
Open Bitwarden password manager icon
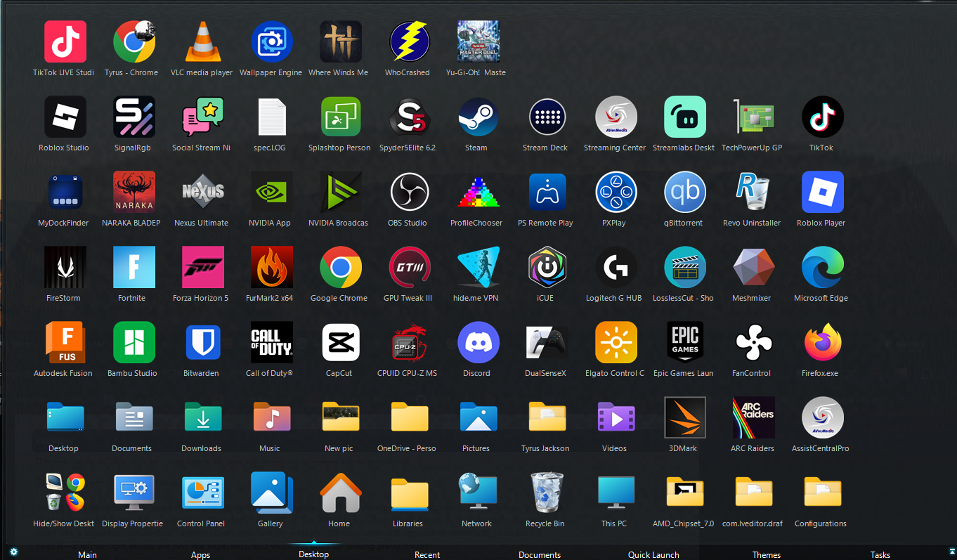(x=201, y=343)
